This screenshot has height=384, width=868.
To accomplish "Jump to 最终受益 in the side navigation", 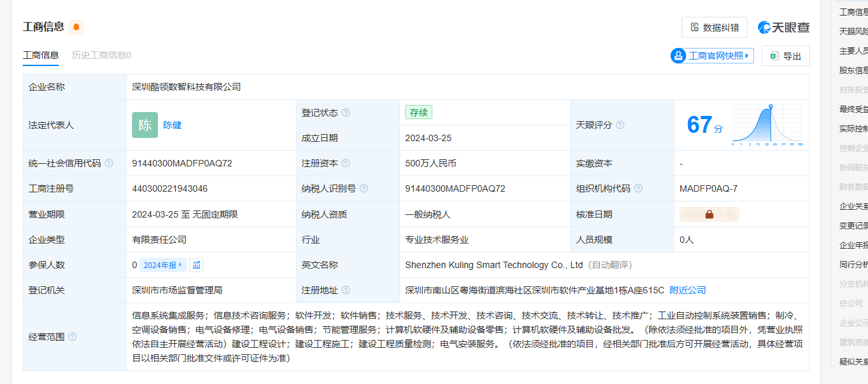I will [853, 109].
